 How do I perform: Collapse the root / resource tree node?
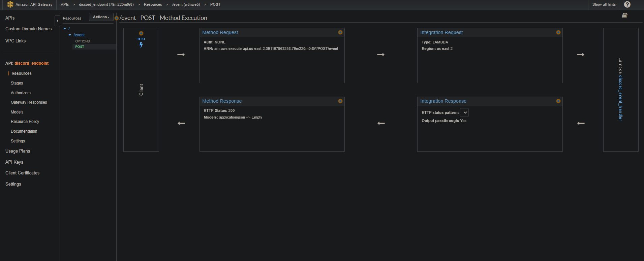coord(65,29)
